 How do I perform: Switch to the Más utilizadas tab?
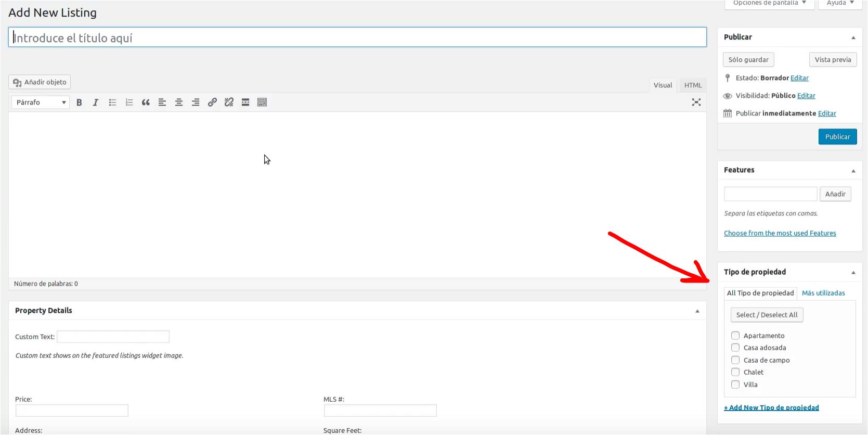pyautogui.click(x=823, y=293)
